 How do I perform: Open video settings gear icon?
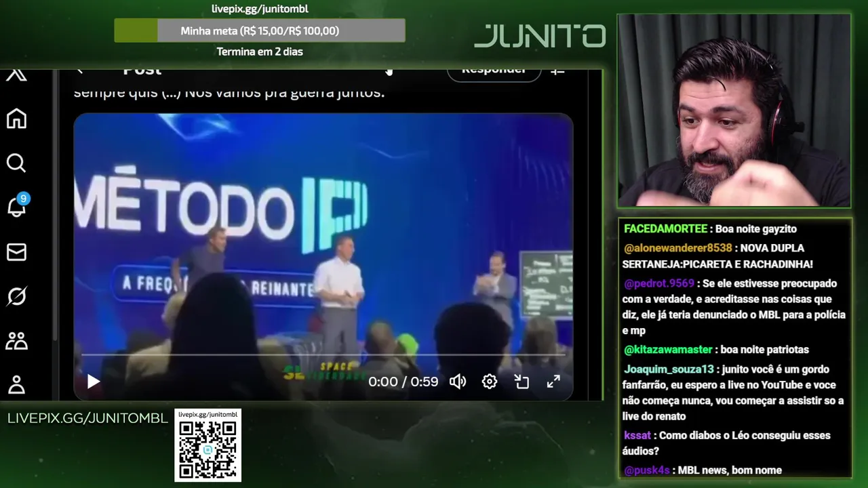coord(490,382)
